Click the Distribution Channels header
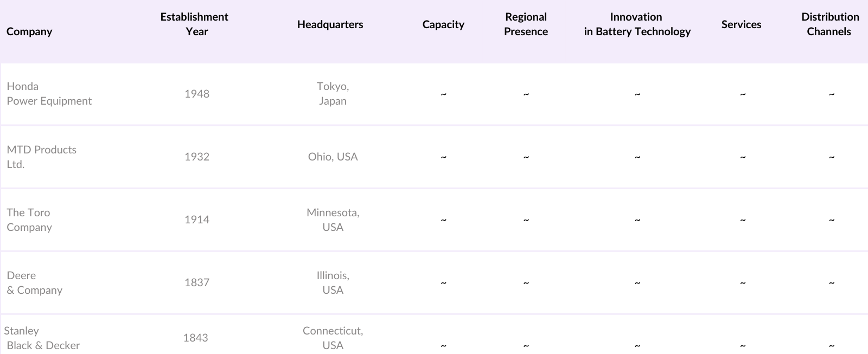Viewport: 868px width, 354px height. coord(829,24)
